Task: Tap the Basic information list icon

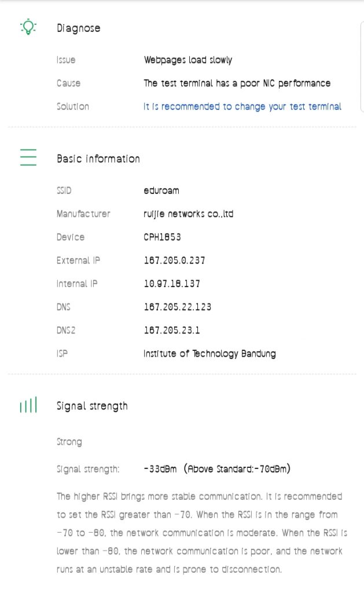Action: click(x=28, y=158)
